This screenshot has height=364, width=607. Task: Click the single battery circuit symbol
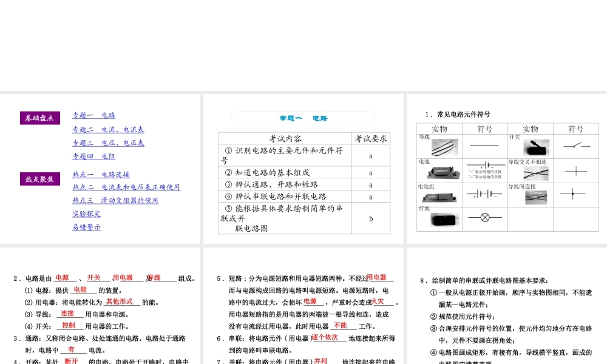[x=486, y=164]
